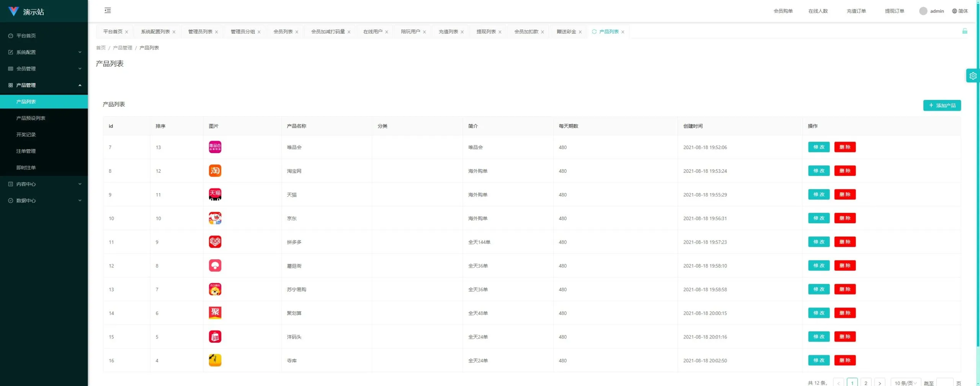Click the 淘宝网 product icon
Image resolution: width=980 pixels, height=386 pixels.
[x=215, y=171]
